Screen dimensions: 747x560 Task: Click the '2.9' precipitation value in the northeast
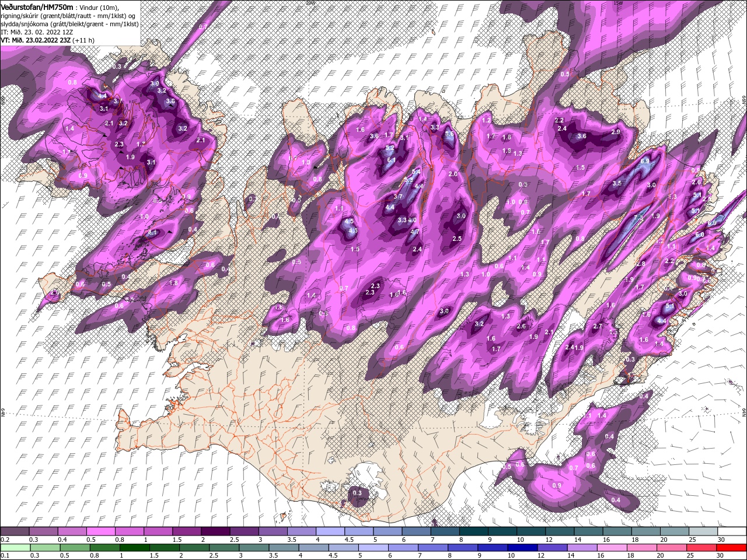(x=615, y=132)
